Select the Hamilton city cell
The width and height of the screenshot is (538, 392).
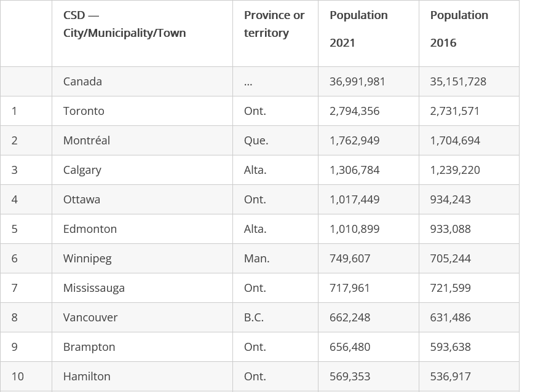click(x=87, y=377)
